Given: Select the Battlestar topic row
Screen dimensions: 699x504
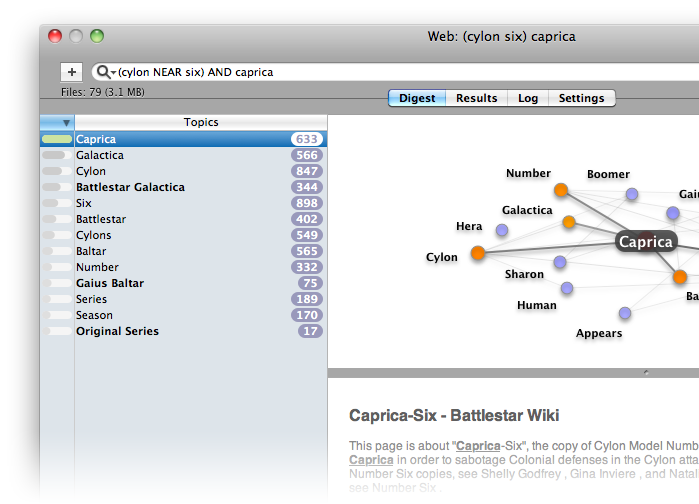Looking at the screenshot, I should coord(183,219).
